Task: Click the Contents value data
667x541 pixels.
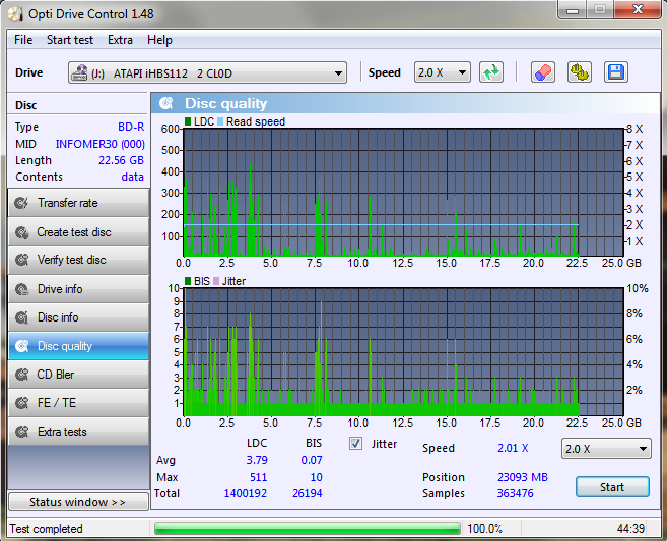Action: click(x=132, y=177)
